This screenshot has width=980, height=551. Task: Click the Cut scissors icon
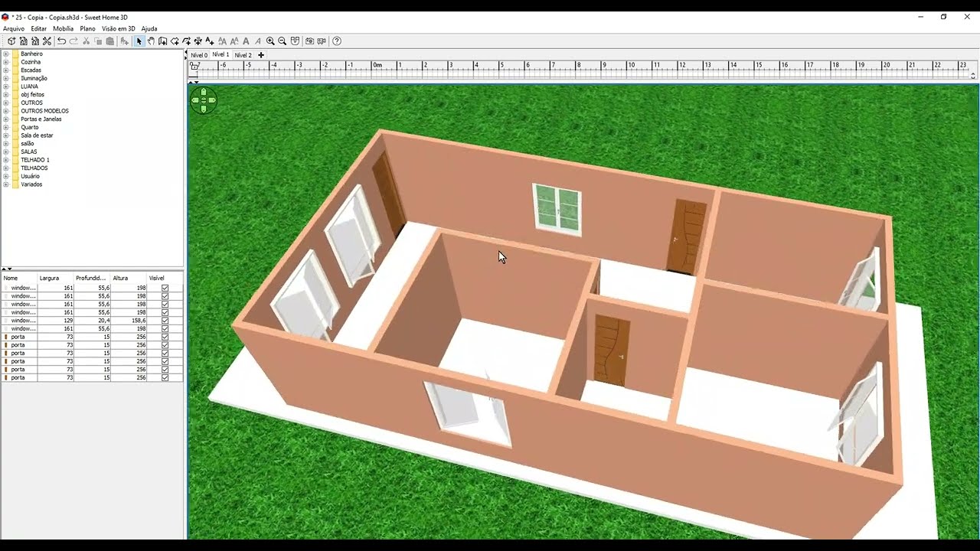[x=87, y=41]
